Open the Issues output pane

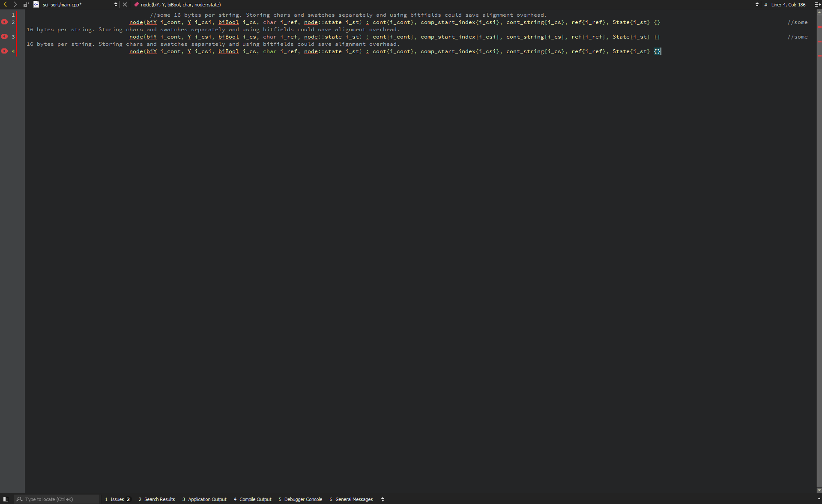point(117,499)
